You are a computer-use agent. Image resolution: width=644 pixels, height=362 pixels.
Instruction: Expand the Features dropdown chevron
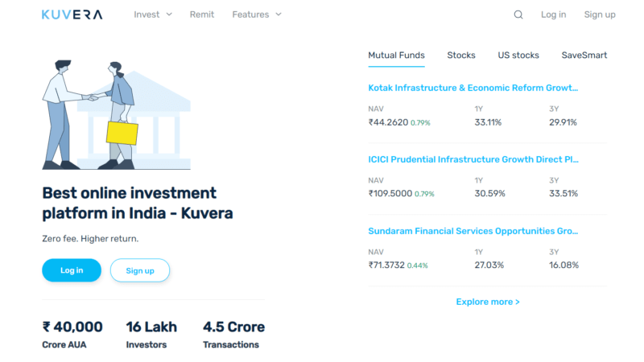pyautogui.click(x=279, y=14)
